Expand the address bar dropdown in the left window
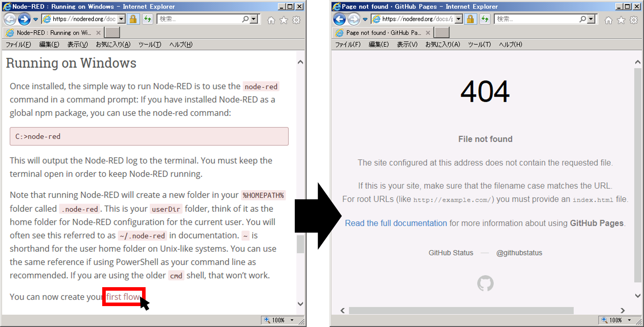 [x=122, y=19]
